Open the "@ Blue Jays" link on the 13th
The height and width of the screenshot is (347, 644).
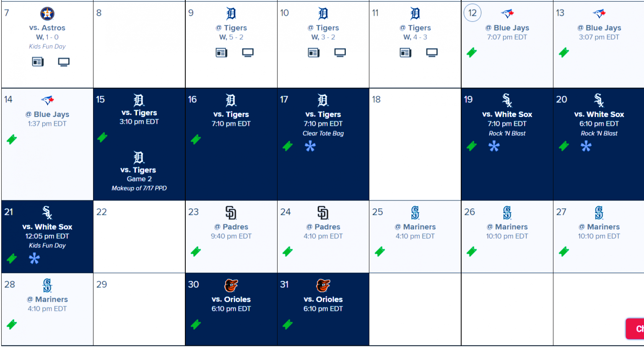click(x=599, y=28)
